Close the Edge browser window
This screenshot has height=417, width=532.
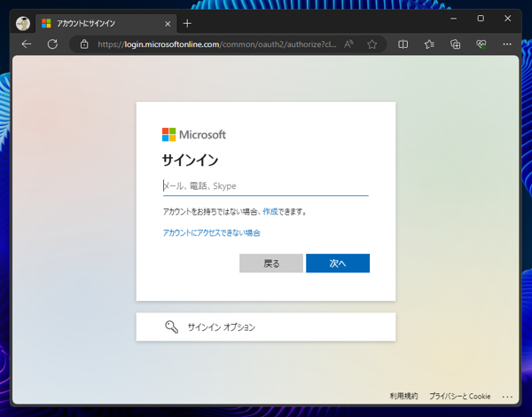pos(507,19)
